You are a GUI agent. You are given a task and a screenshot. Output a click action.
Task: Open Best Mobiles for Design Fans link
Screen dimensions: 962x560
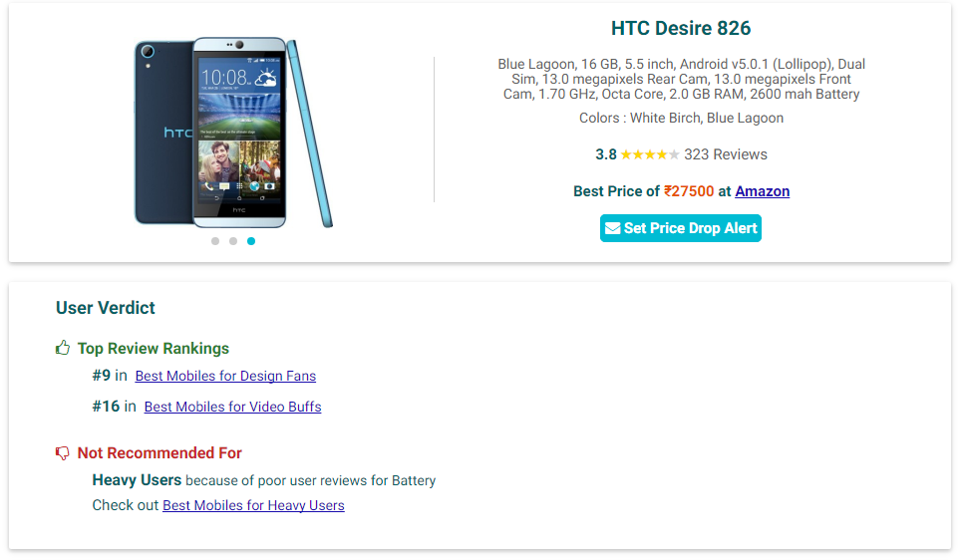(x=225, y=376)
